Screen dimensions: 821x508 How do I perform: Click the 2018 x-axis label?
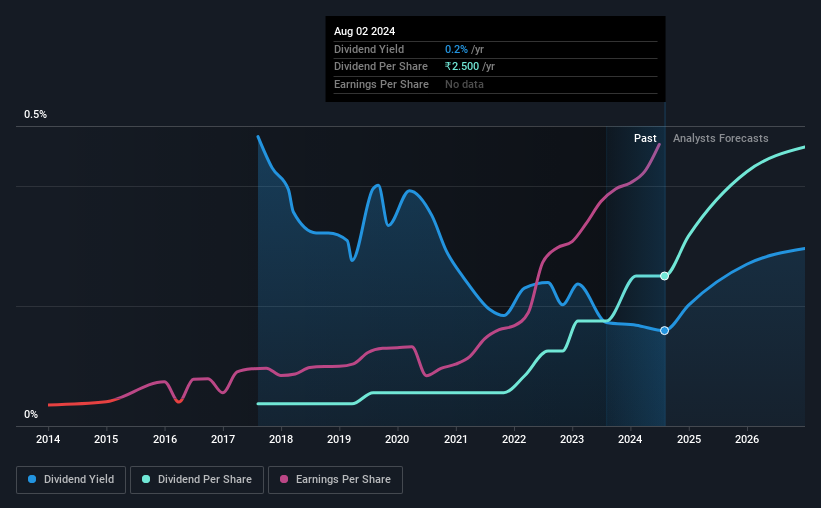pos(281,439)
